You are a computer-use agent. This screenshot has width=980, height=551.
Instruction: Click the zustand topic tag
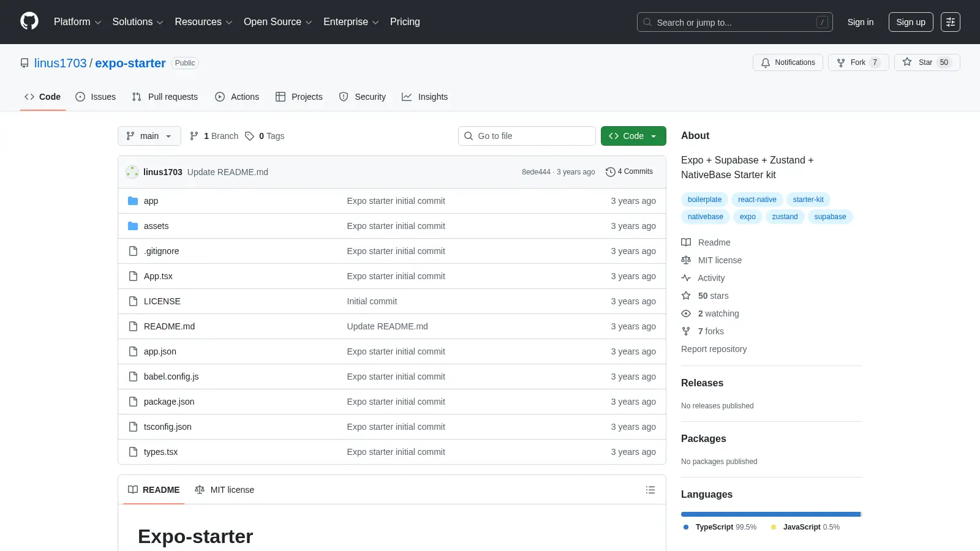pos(785,217)
